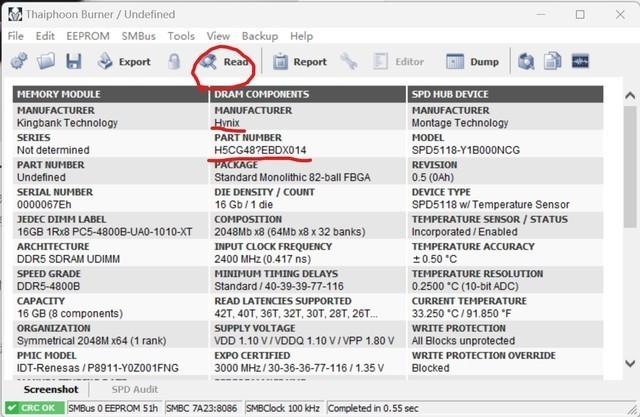The width and height of the screenshot is (640, 417).
Task: Click the vertical scrollbar thumb
Action: tap(630, 166)
